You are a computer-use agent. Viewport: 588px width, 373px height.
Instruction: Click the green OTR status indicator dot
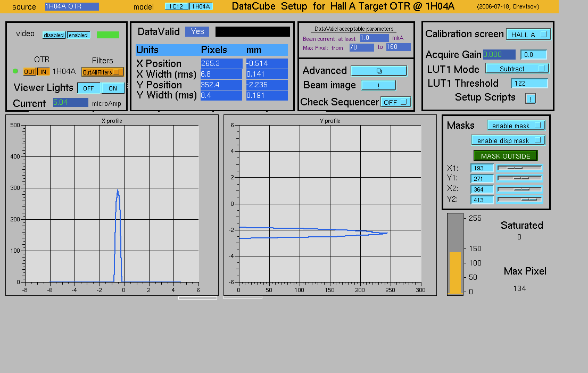[15, 71]
